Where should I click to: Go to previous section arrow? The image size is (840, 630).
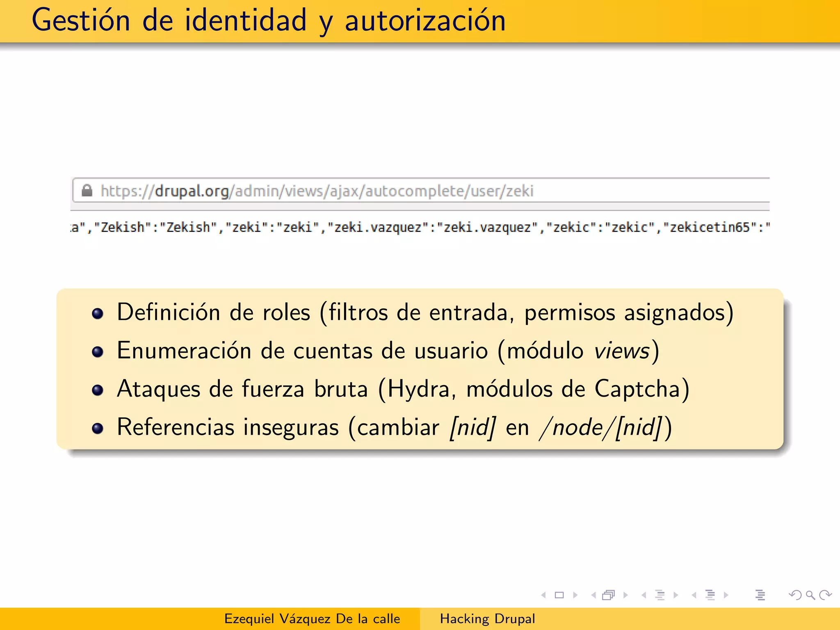[x=694, y=595]
